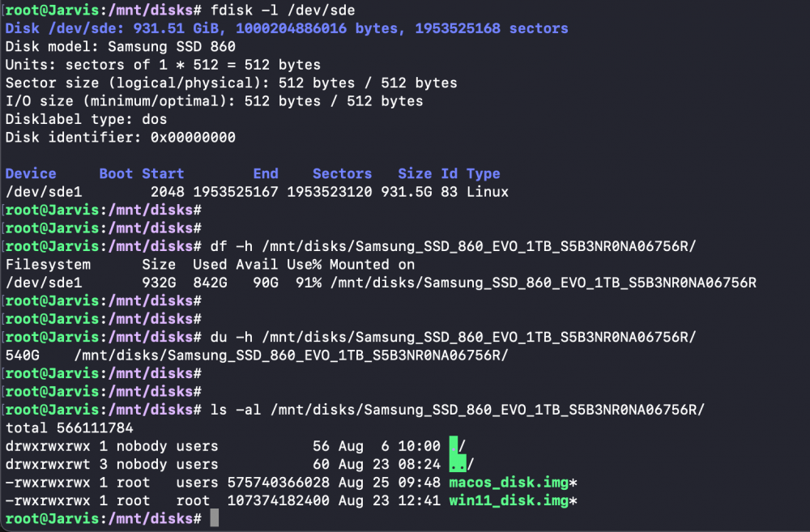Screen dimensions: 810x532
Task: Click the 'Start' column header
Action: pyautogui.click(x=163, y=173)
